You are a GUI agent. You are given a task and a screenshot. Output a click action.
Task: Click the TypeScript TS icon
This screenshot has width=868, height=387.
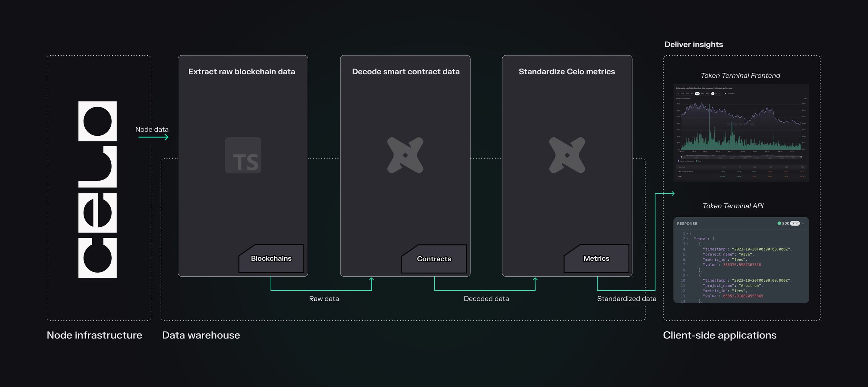[x=243, y=155]
